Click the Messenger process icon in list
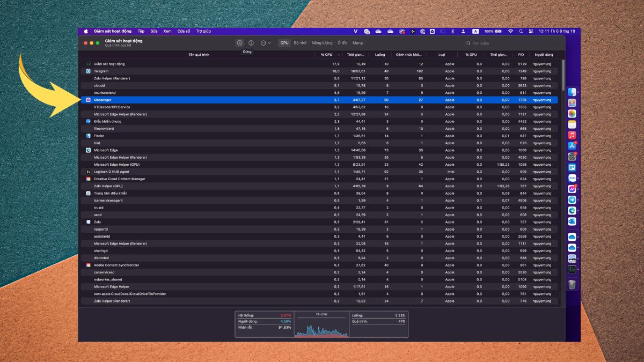644x362 pixels. (89, 100)
